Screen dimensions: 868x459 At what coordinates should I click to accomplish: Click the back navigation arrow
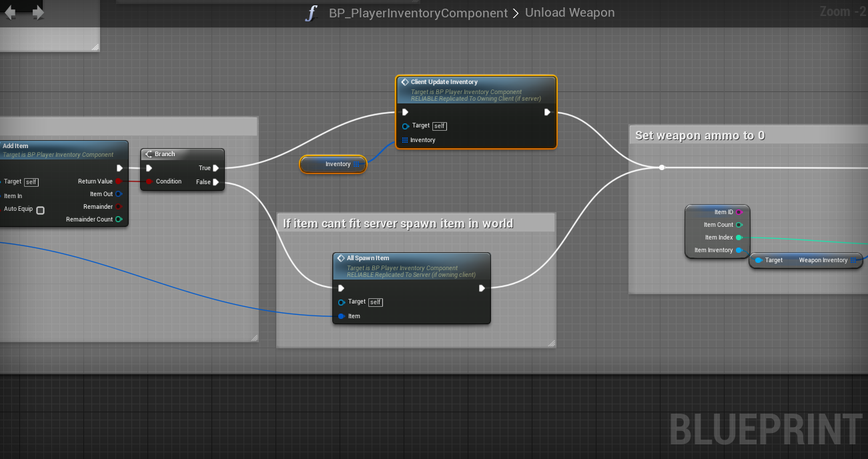pyautogui.click(x=10, y=13)
